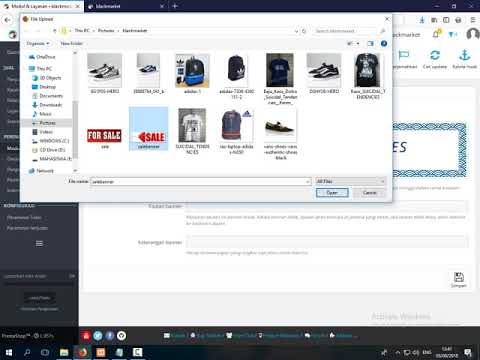Click the refresh icon beside the address path
Viewport: 480px width, 360px height.
pyautogui.click(x=304, y=31)
